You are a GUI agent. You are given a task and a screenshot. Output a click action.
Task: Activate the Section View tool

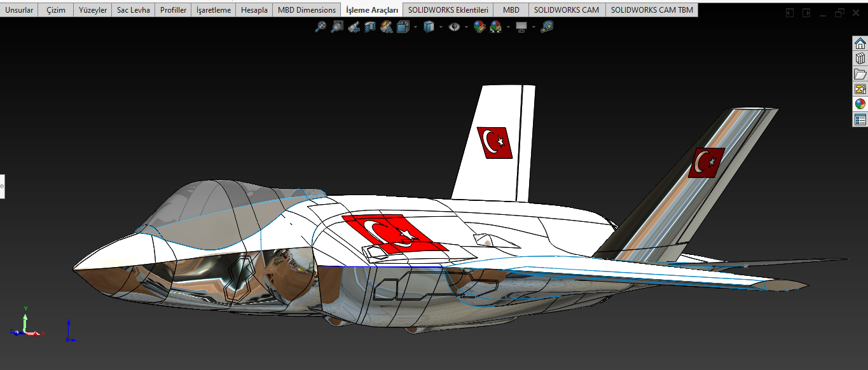coord(370,27)
